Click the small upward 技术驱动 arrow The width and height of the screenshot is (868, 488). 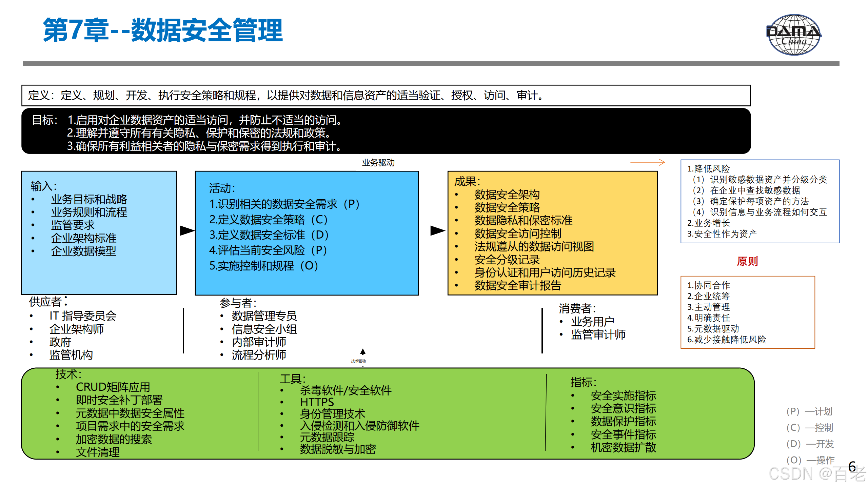coord(363,352)
